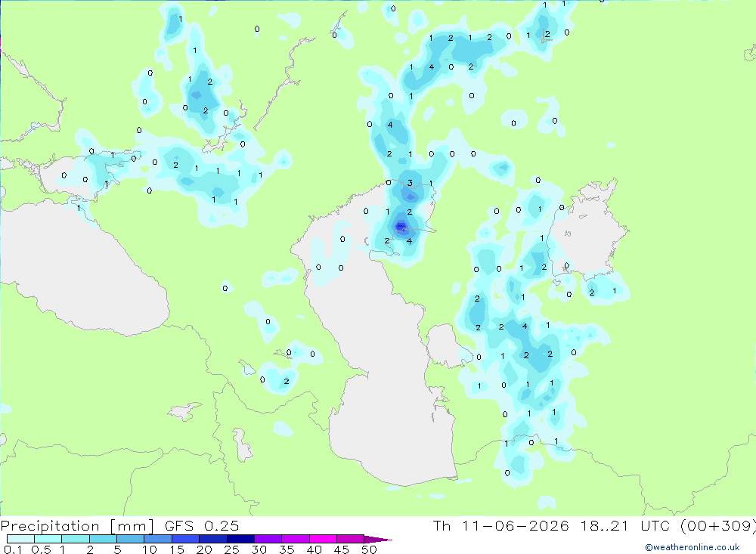Click the 10–15 mm blue legend swatch
This screenshot has width=756, height=554.
(158, 539)
